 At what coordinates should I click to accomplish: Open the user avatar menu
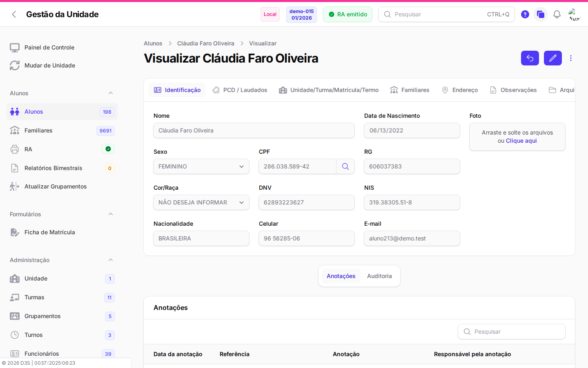tap(575, 14)
